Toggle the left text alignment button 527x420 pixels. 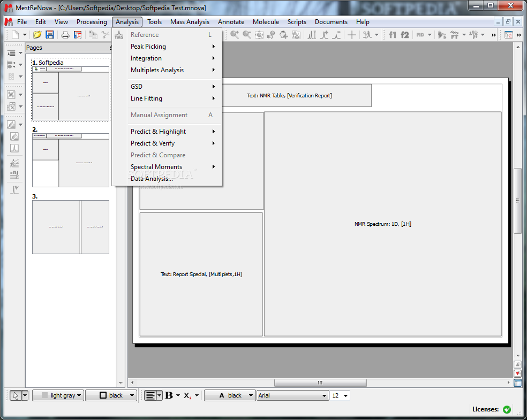coord(150,395)
